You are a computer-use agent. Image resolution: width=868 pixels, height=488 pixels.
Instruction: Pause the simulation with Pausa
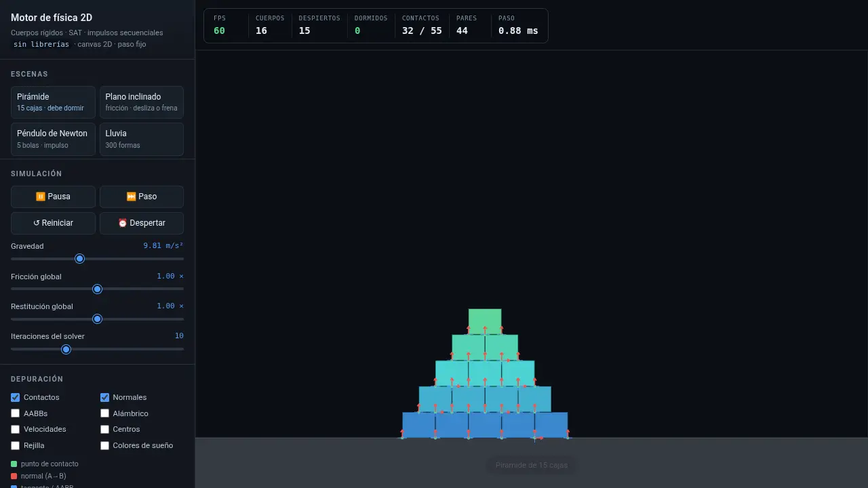(x=53, y=197)
